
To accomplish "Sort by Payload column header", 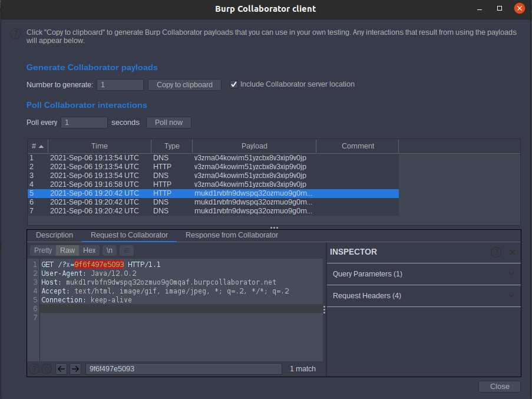I will pyautogui.click(x=254, y=146).
